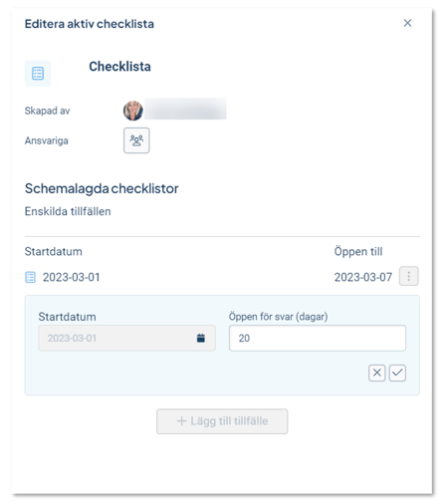Open the calendar icon in Startdatum field
The width and height of the screenshot is (445, 504).
[201, 338]
